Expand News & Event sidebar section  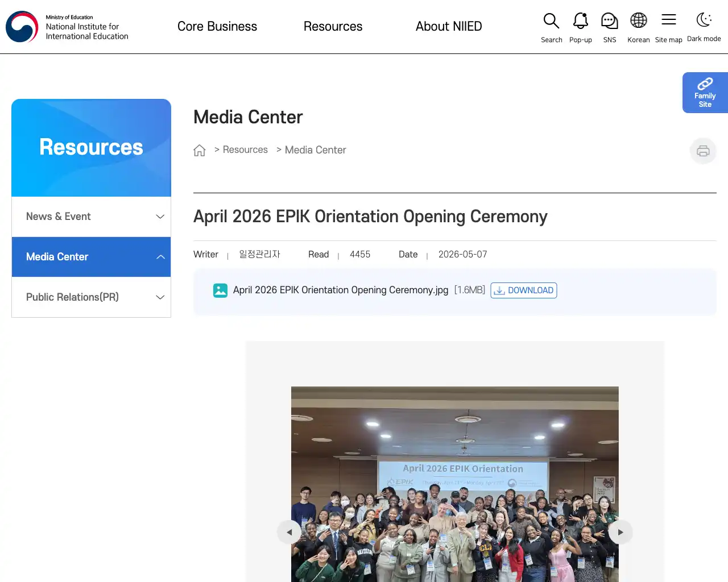91,217
